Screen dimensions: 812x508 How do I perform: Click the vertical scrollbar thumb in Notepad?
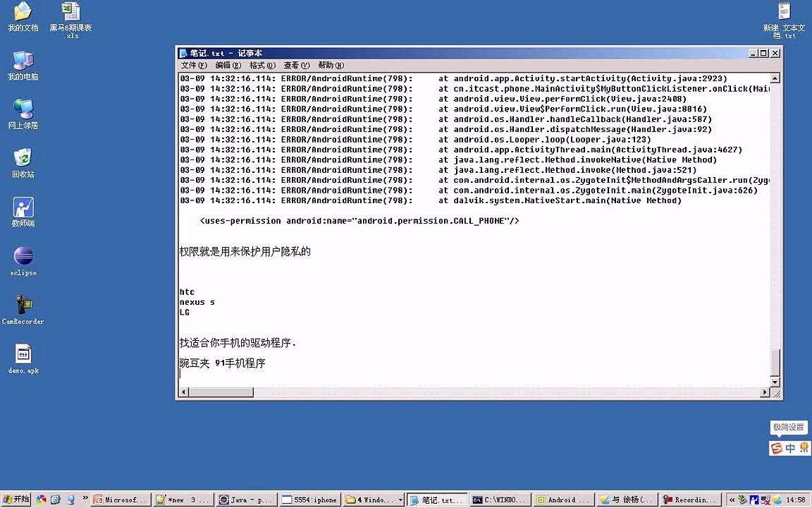coord(775,363)
